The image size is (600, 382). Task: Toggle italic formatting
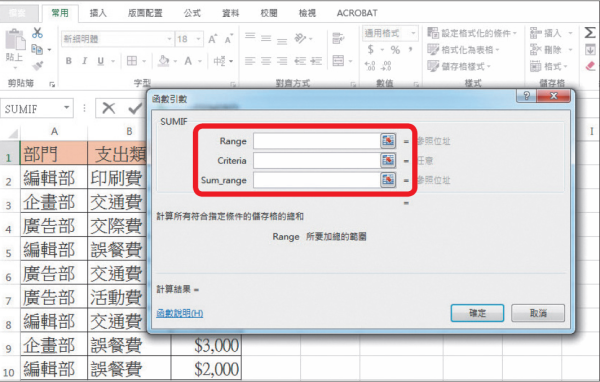pos(85,61)
